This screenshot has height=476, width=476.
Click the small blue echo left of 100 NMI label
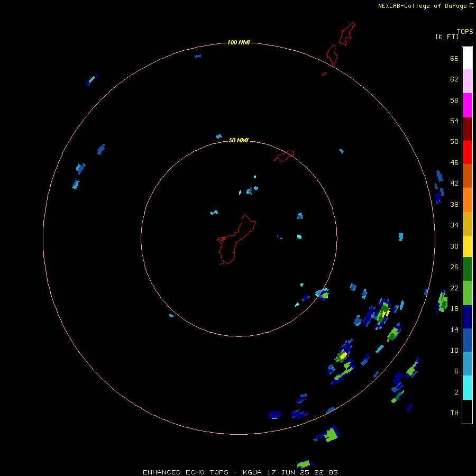[198, 56]
